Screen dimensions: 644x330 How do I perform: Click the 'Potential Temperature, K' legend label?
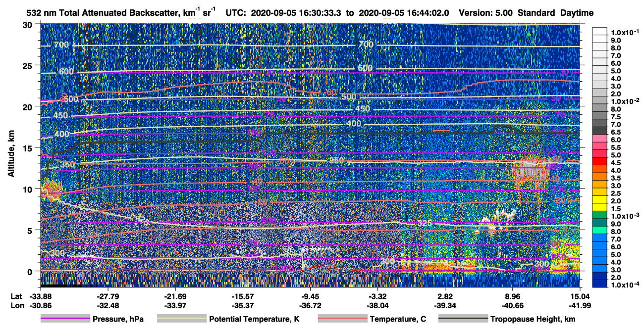pos(255,319)
